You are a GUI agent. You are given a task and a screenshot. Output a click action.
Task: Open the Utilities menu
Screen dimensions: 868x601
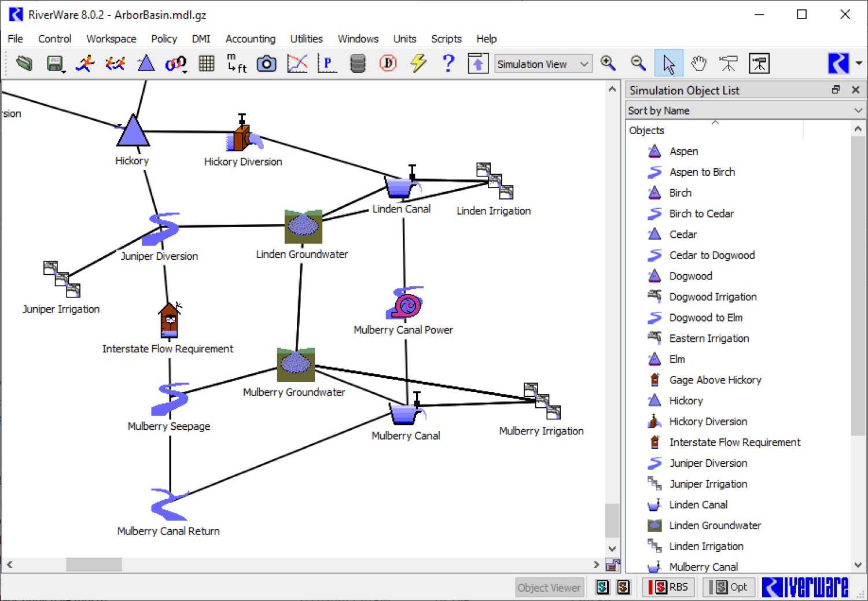(306, 39)
